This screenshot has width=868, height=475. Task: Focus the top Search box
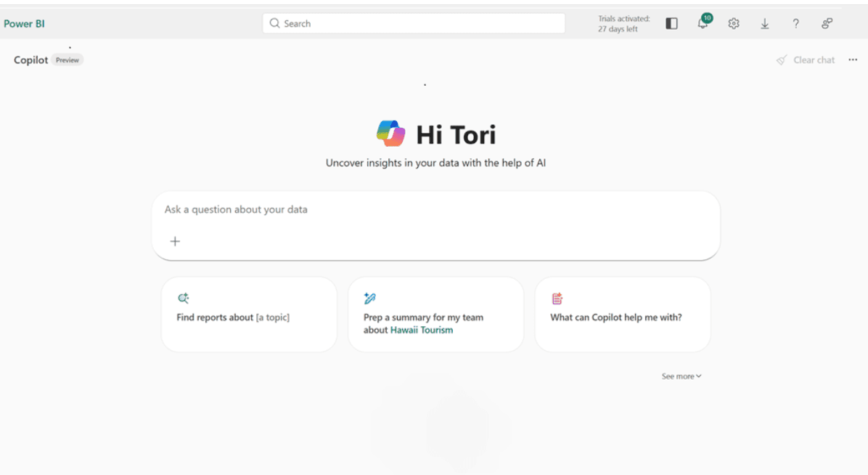pos(414,23)
